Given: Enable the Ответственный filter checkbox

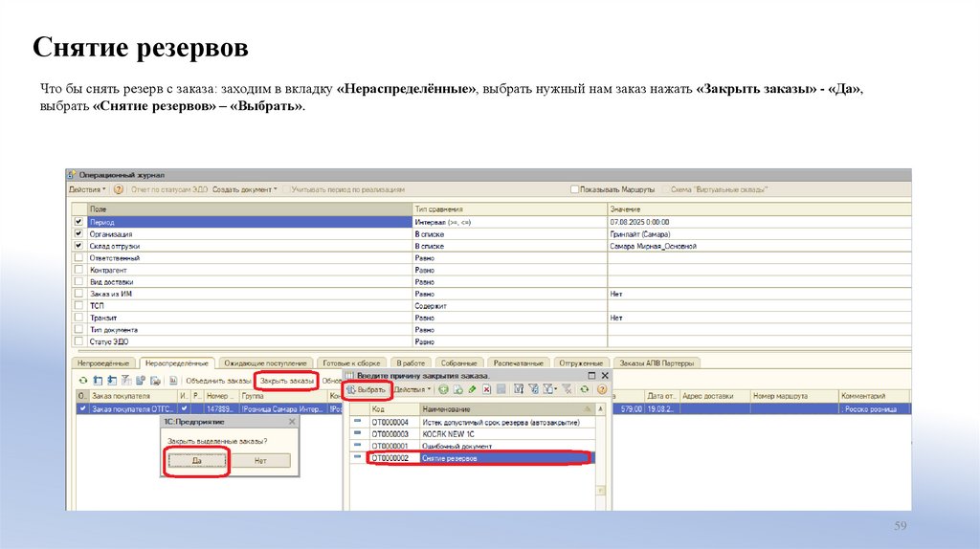Looking at the screenshot, I should tap(78, 257).
